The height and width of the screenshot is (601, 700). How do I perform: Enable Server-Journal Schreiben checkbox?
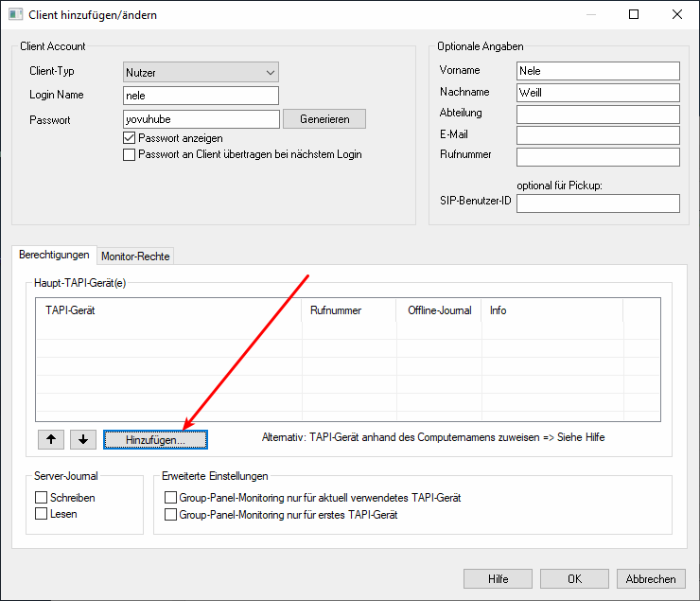tap(42, 498)
